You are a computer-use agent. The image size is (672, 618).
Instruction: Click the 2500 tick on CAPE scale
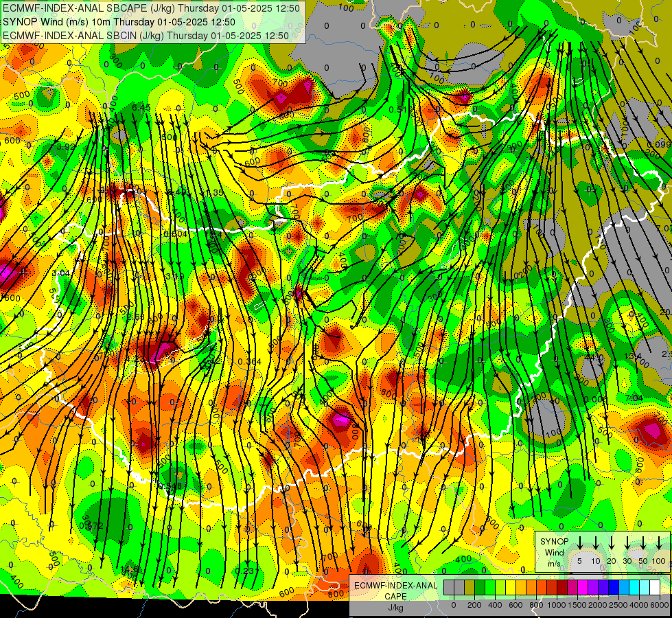(618, 605)
